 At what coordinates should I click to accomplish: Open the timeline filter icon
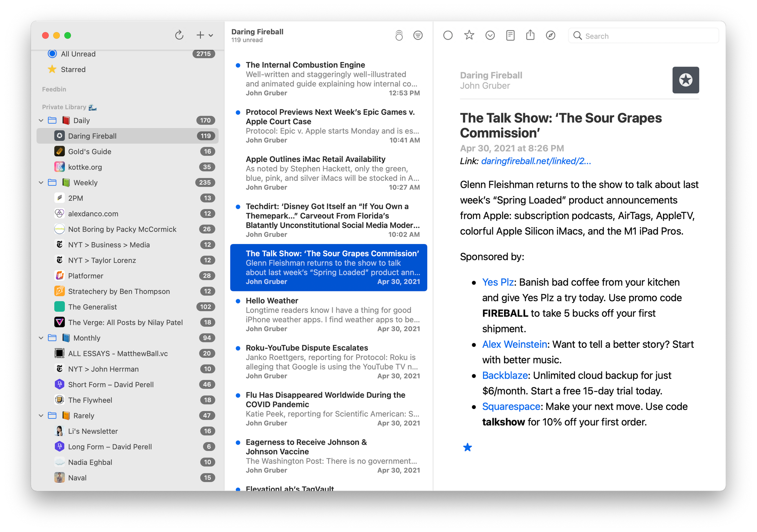pos(418,36)
